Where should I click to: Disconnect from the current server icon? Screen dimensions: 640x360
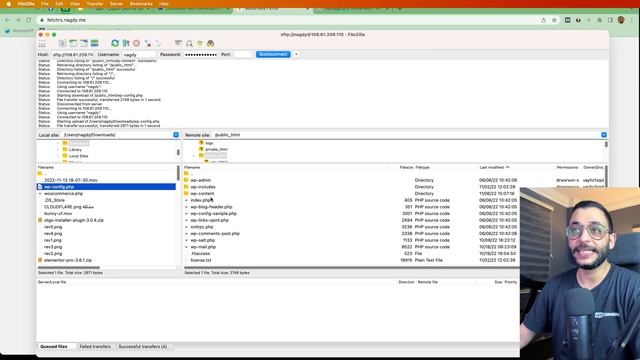coord(148,43)
